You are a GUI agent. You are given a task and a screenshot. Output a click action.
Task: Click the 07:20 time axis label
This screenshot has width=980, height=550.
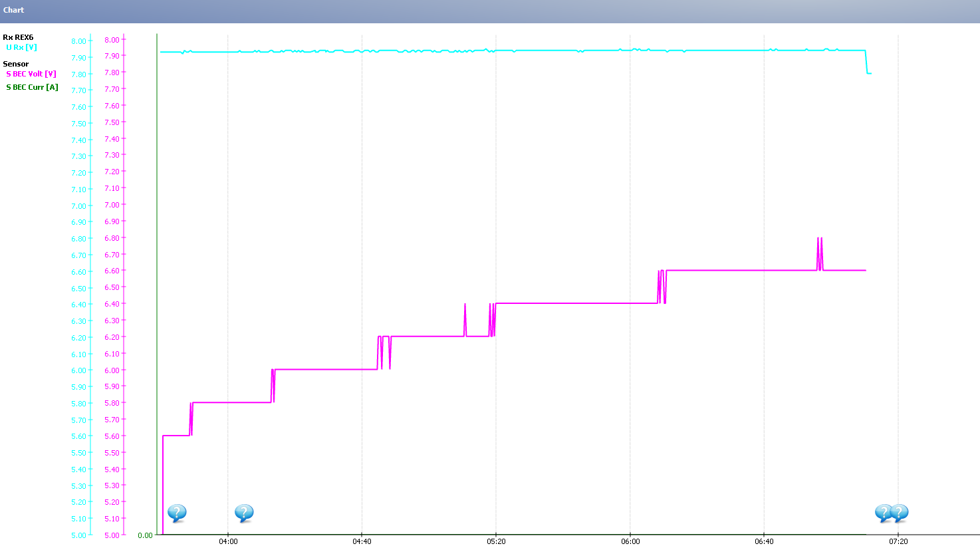[898, 541]
